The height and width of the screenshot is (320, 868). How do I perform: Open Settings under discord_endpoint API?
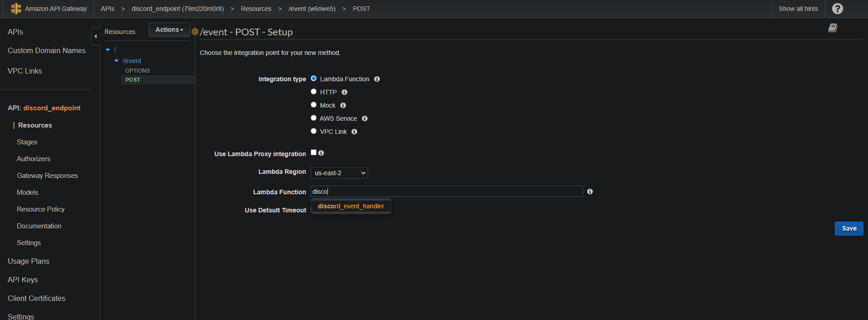click(29, 243)
